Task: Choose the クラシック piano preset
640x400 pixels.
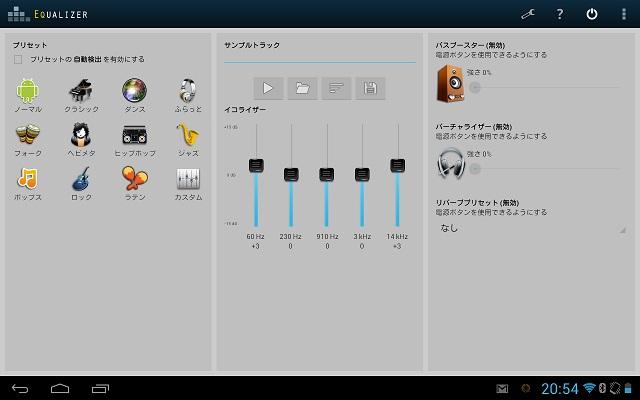Action: 81,90
